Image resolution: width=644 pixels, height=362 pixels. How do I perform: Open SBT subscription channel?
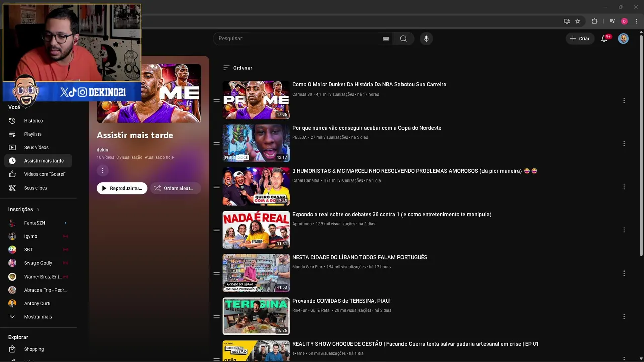point(38,250)
